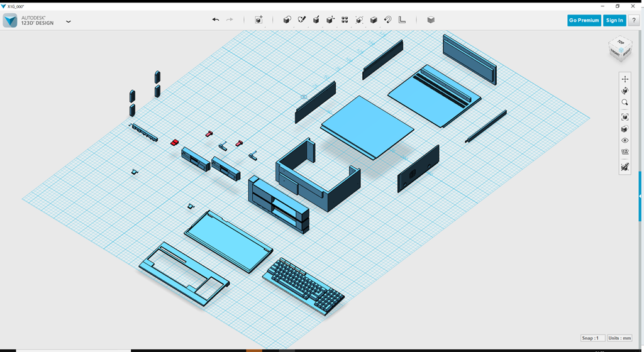Click the Fit view icon in navigation bar
The height and width of the screenshot is (352, 644).
pos(625,117)
